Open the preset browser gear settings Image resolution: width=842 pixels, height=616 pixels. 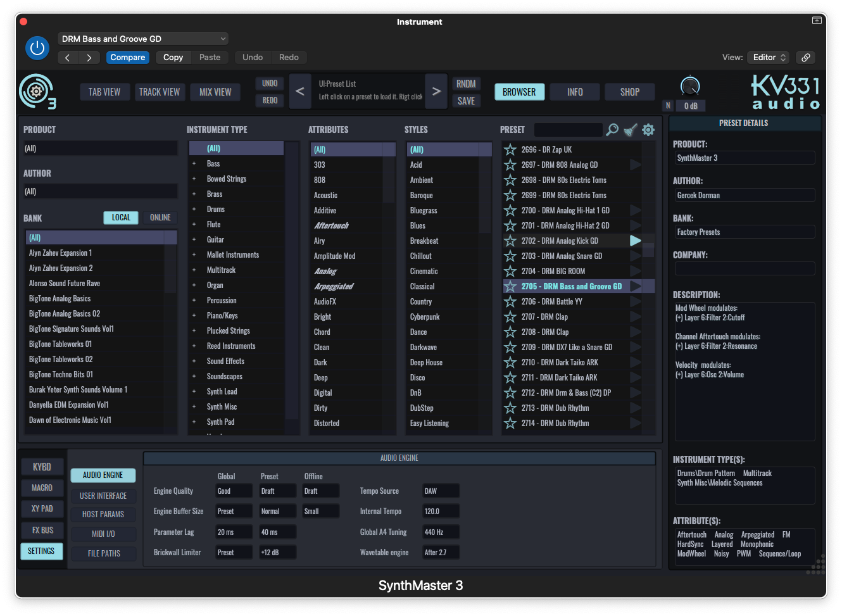[x=648, y=130]
